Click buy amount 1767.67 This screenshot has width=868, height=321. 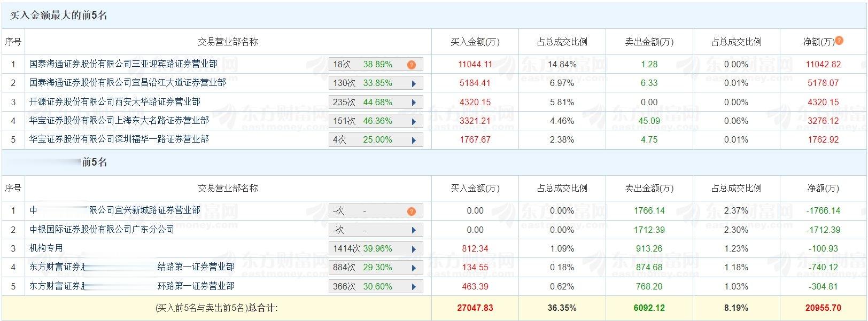pos(475,139)
